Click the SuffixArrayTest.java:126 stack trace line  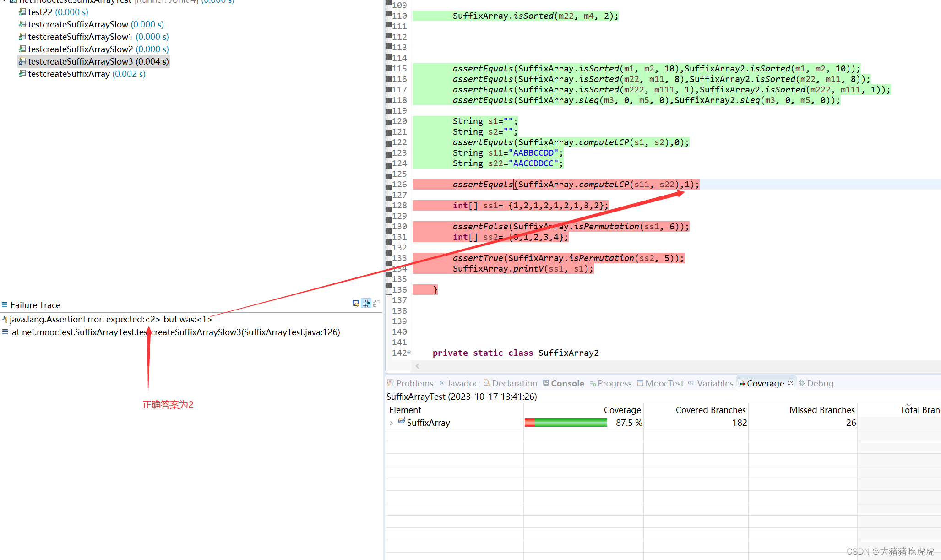click(x=176, y=332)
